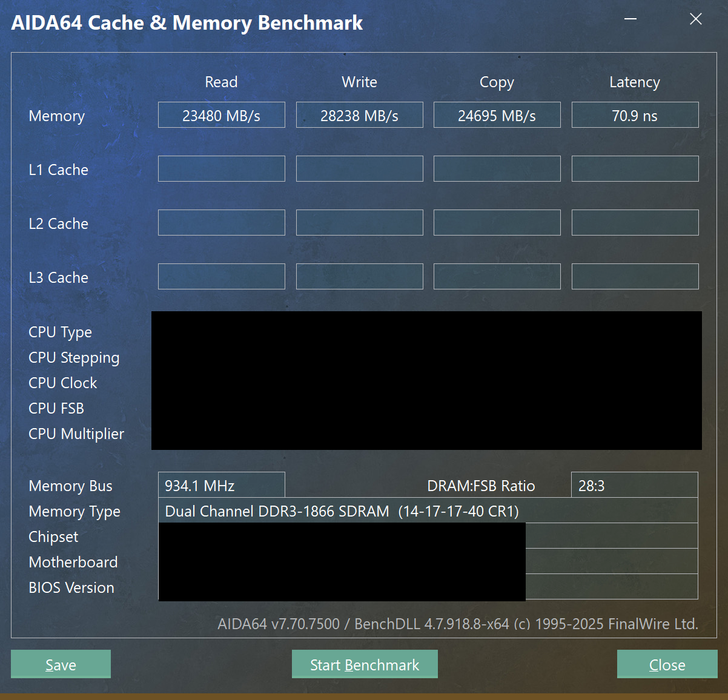Click the L2 Cache row label
Image resolution: width=728 pixels, height=700 pixels.
(x=59, y=223)
